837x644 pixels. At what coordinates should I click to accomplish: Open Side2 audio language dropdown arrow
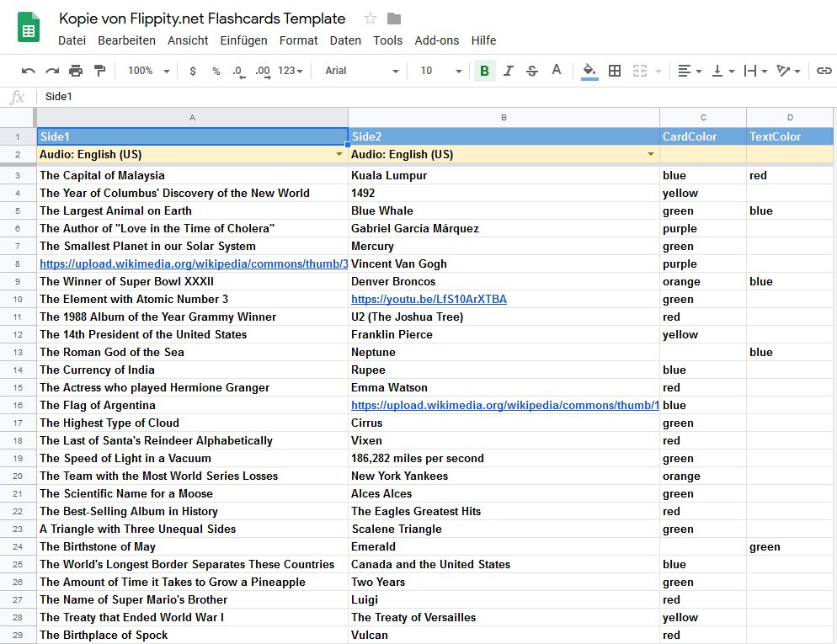pos(651,154)
